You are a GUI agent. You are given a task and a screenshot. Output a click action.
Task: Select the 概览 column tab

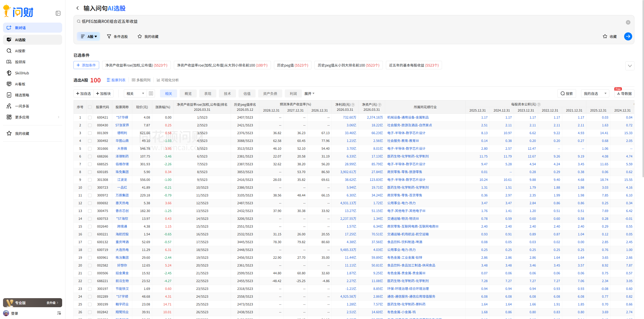pyautogui.click(x=188, y=93)
